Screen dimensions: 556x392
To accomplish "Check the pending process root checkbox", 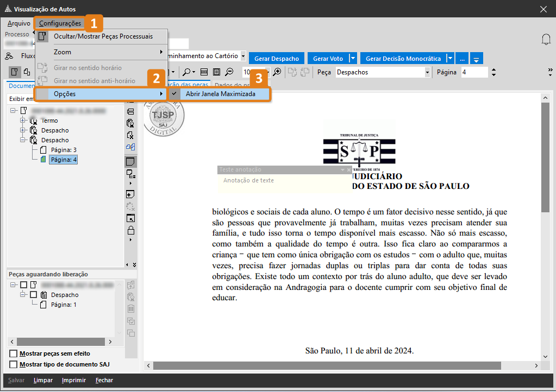I will tap(23, 284).
